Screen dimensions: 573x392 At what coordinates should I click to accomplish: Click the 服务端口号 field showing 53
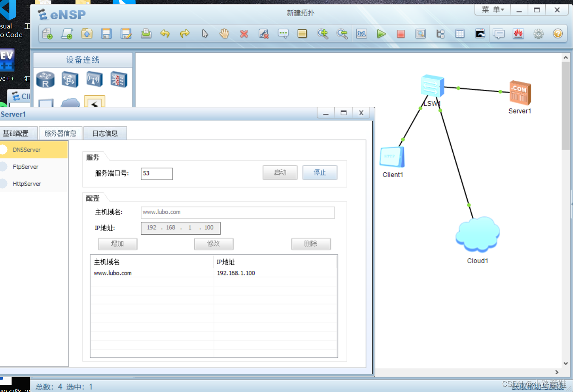pos(156,173)
